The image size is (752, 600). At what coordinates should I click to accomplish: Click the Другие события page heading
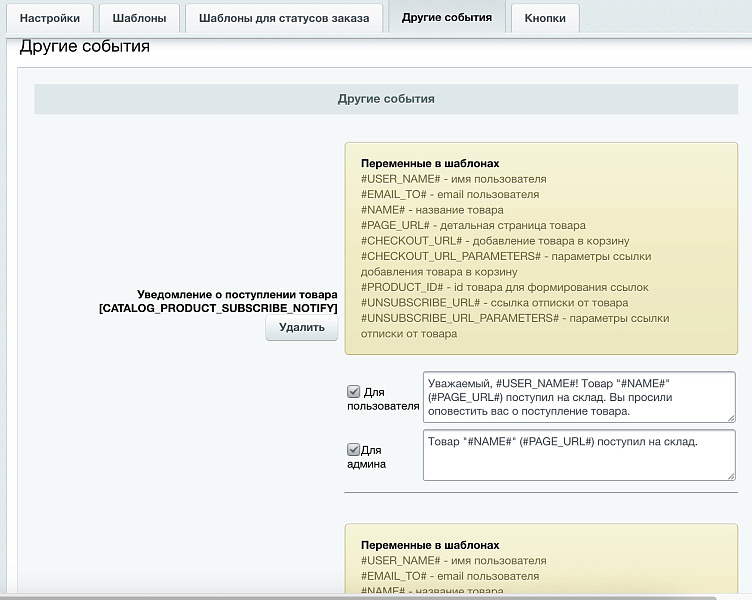(x=85, y=47)
